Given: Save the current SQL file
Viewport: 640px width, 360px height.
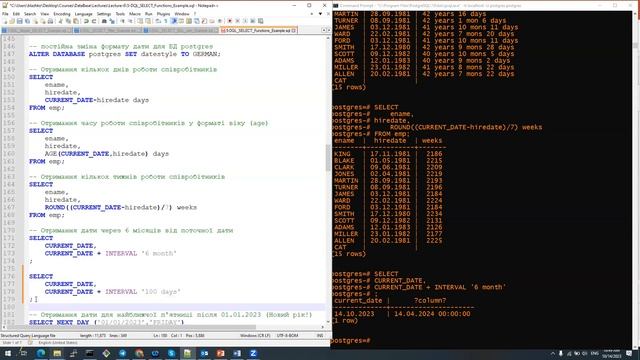Looking at the screenshot, I should [x=20, y=21].
